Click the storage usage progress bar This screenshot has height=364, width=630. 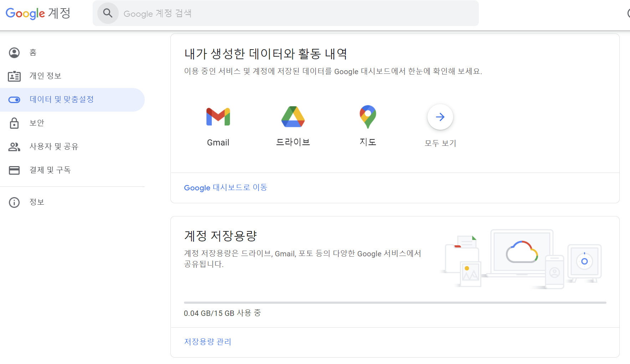click(x=395, y=303)
